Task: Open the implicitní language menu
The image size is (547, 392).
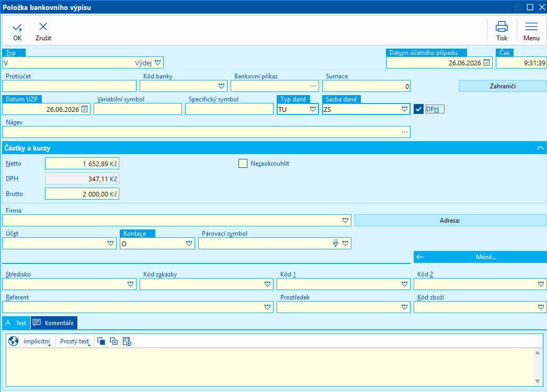Action: point(37,341)
